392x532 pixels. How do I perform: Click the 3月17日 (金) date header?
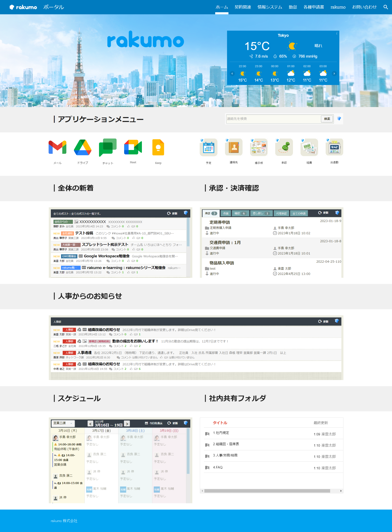[101, 431]
